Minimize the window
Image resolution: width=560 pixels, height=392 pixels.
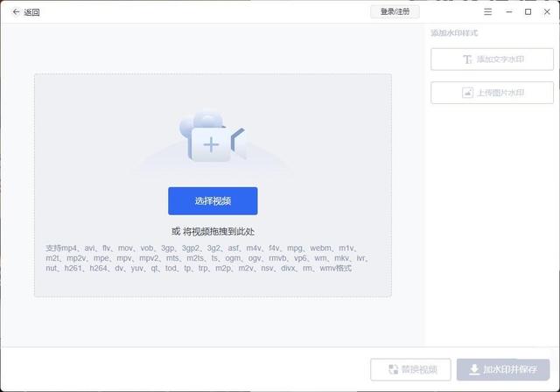[x=509, y=11]
